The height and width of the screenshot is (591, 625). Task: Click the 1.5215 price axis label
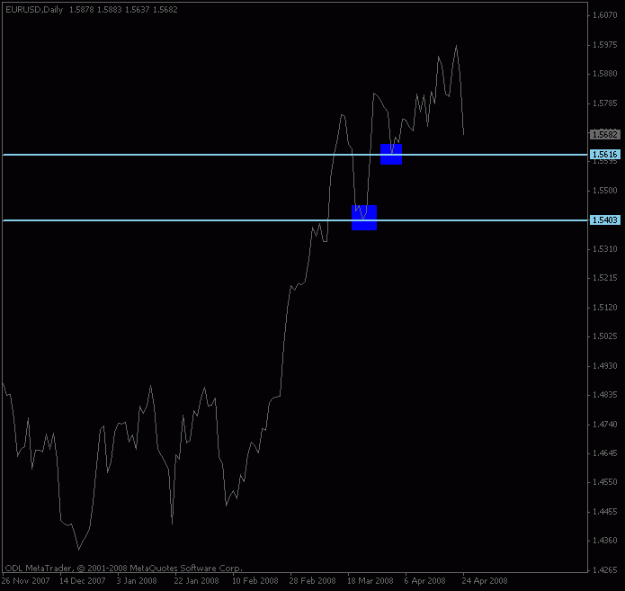[605, 278]
